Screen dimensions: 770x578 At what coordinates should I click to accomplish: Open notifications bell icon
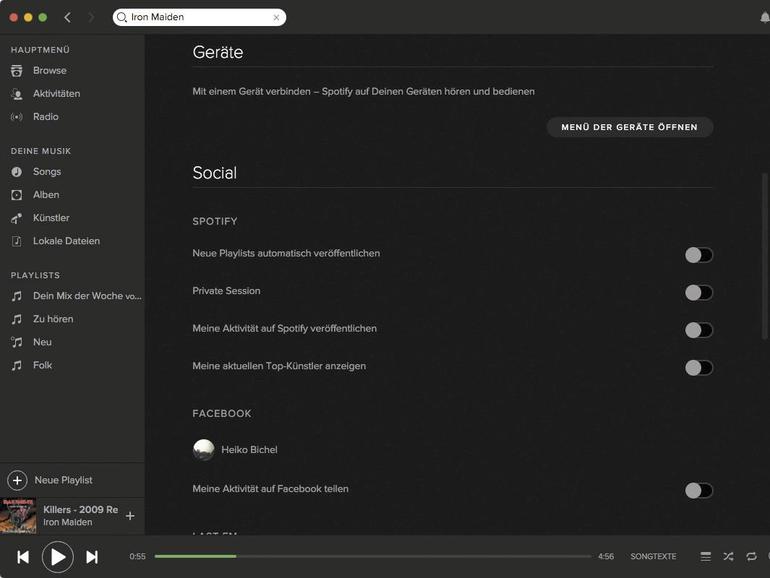765,18
